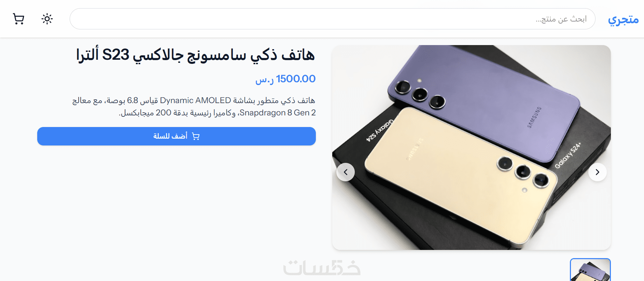This screenshot has width=644, height=281.
Task: Focus the ابحث عن منتج search field
Action: tap(333, 19)
